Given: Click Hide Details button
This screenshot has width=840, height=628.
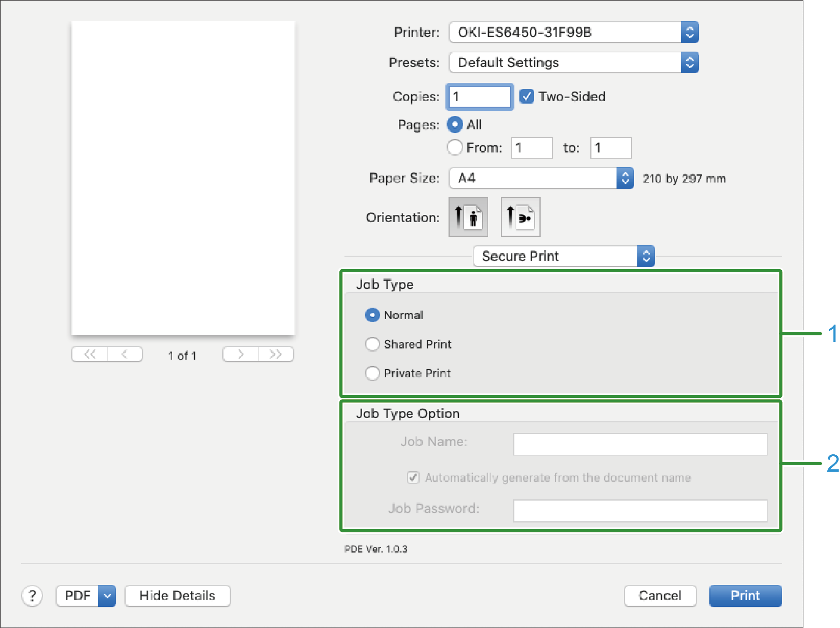Looking at the screenshot, I should click(177, 596).
